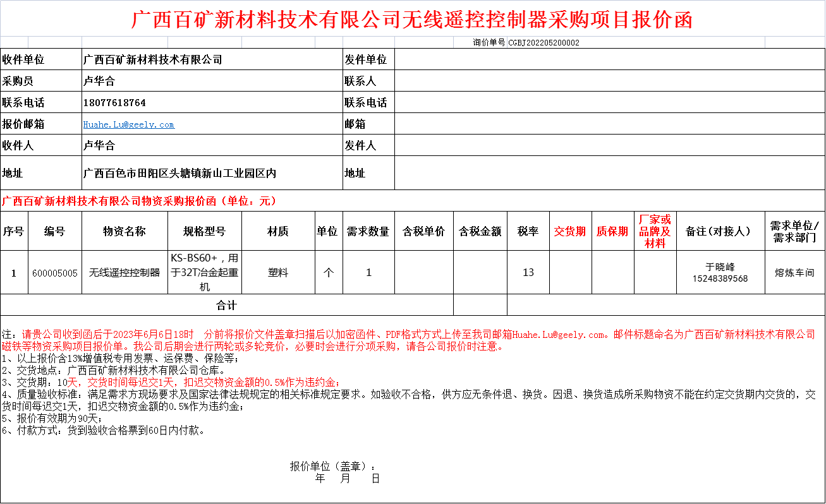Click empty sender company field beside 发件单位

(610, 60)
